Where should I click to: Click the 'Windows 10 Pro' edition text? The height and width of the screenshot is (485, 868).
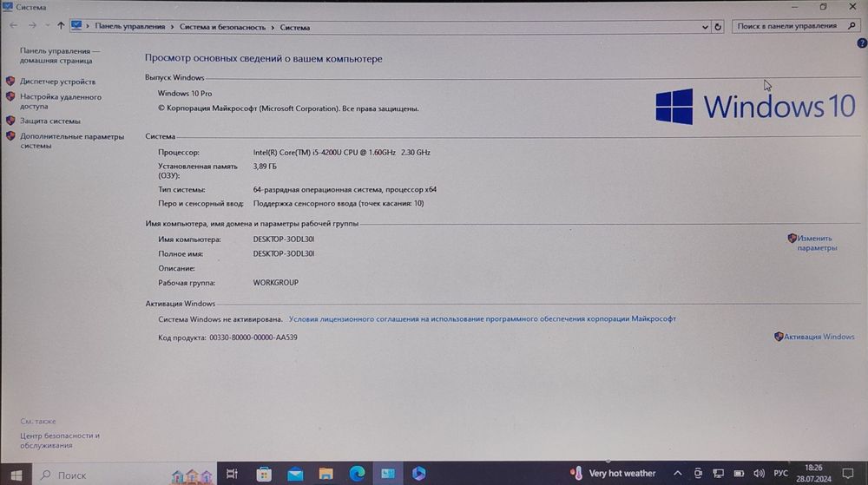click(x=184, y=94)
